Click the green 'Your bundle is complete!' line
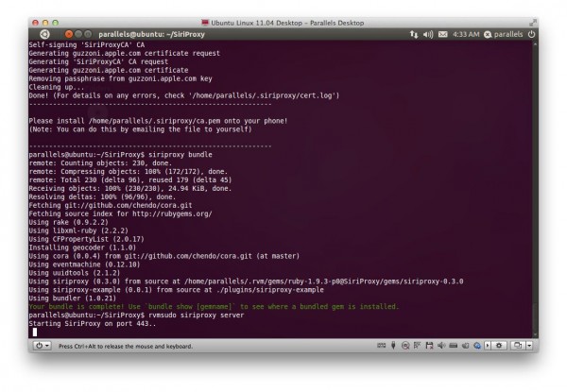This screenshot has width=567, height=392. coord(214,307)
